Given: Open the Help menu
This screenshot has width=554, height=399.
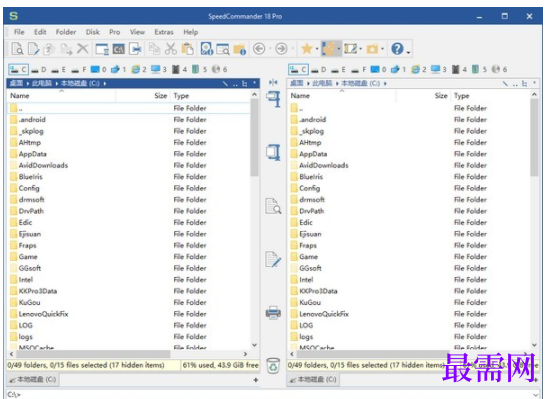Looking at the screenshot, I should tap(190, 32).
